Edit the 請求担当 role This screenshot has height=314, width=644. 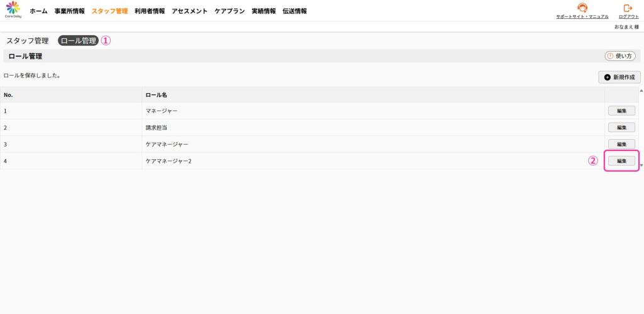[x=621, y=127]
